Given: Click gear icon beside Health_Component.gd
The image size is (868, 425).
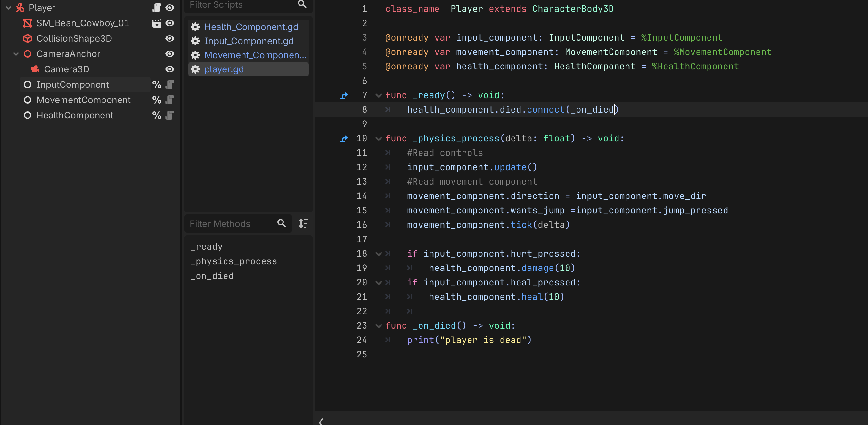Looking at the screenshot, I should click(x=195, y=27).
